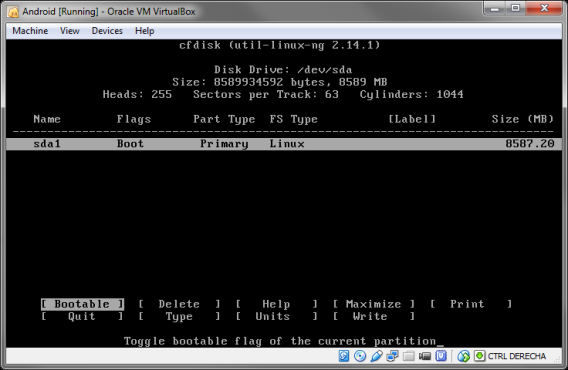The width and height of the screenshot is (568, 370).
Task: Open the shared folders status icon
Action: click(x=409, y=357)
